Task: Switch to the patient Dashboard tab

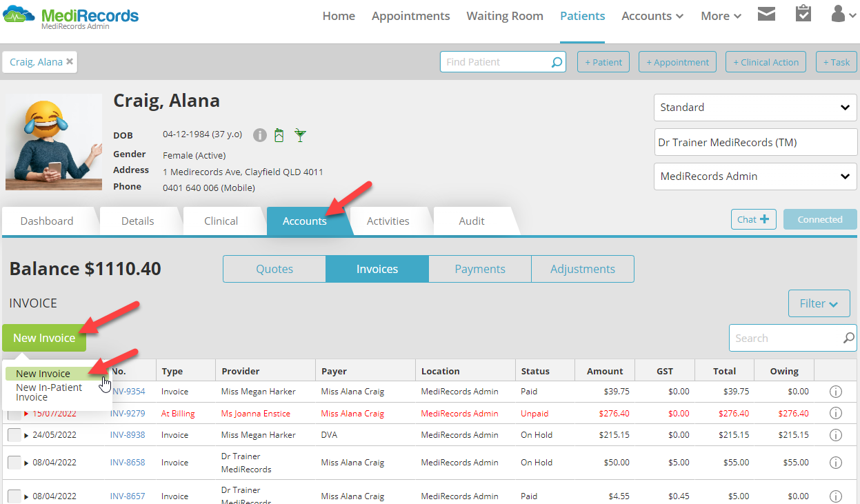Action: tap(47, 221)
